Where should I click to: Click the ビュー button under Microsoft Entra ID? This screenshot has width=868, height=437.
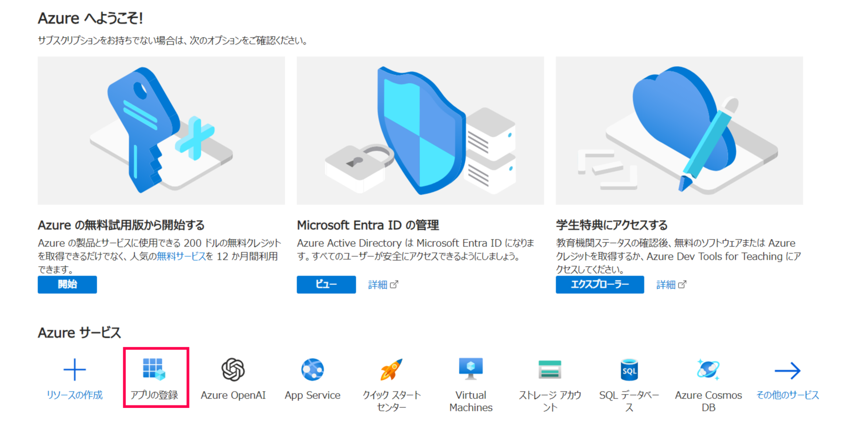326,284
